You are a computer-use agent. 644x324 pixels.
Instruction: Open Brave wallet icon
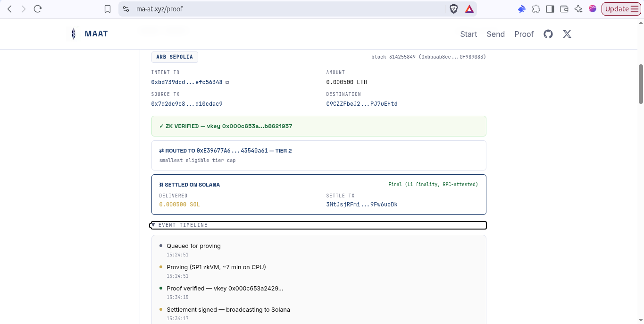tap(564, 9)
